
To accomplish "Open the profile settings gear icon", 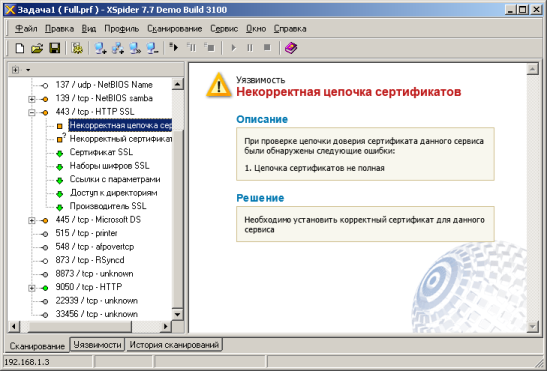I will pyautogui.click(x=77, y=48).
